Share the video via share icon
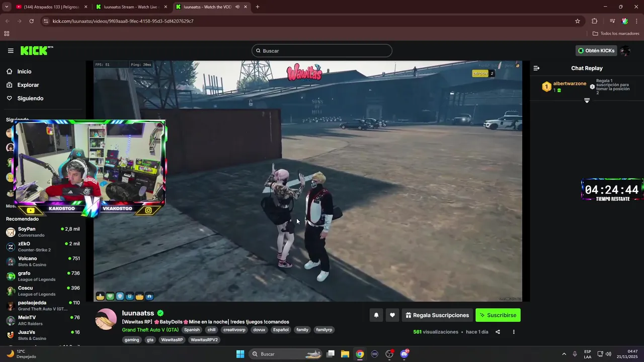The image size is (644, 362). coord(498,332)
